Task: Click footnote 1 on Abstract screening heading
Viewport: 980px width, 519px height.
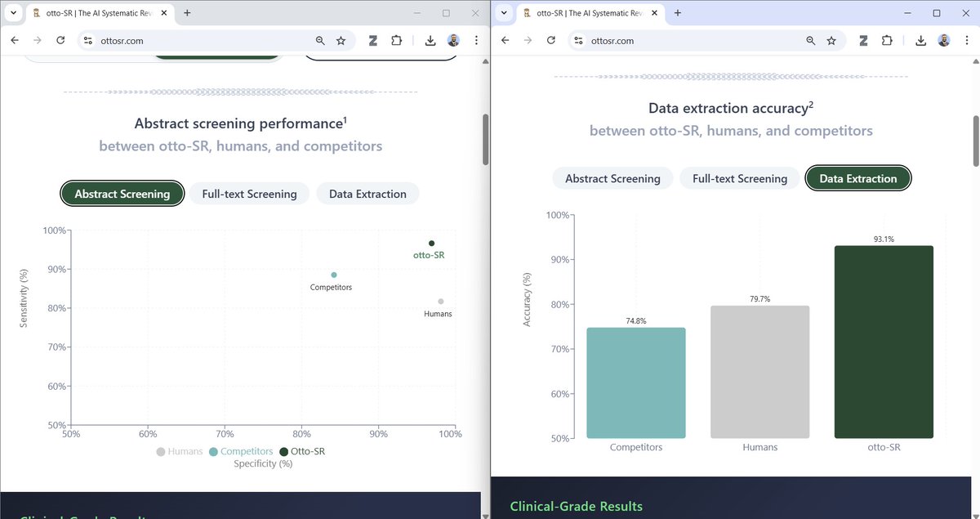Action: (x=345, y=119)
